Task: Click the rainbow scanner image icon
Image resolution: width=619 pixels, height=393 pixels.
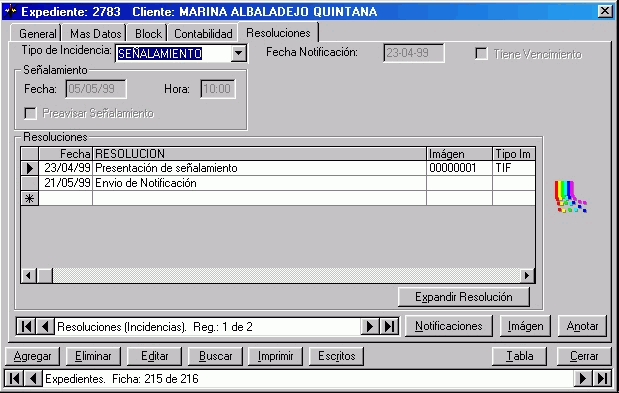Action: pos(570,197)
